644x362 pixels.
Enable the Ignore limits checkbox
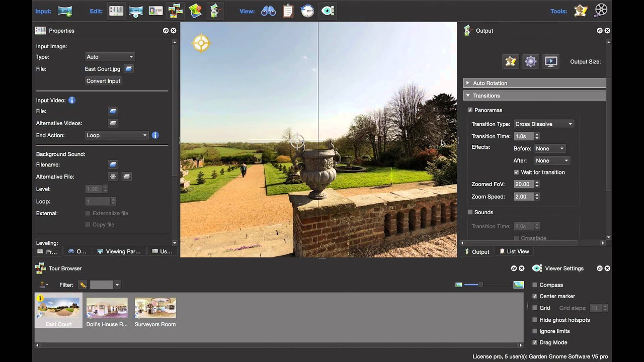535,331
